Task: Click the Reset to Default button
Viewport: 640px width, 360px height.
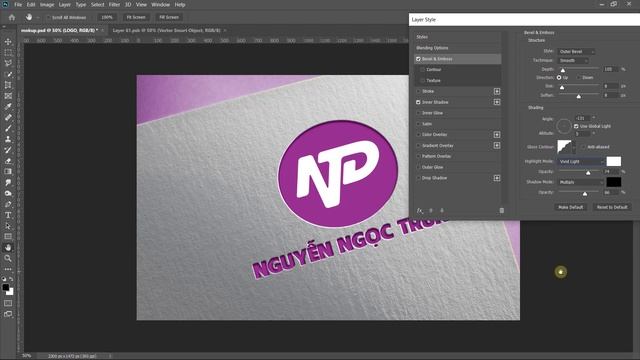Action: click(612, 207)
